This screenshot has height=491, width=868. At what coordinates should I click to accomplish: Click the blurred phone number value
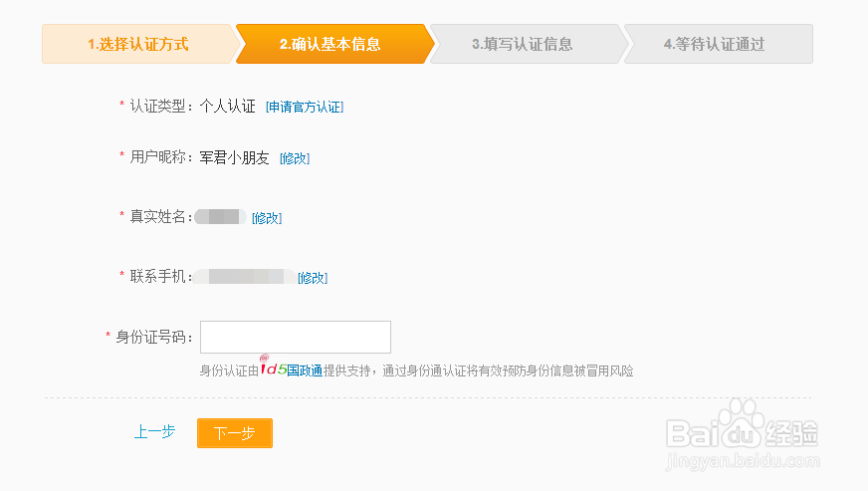coord(245,277)
